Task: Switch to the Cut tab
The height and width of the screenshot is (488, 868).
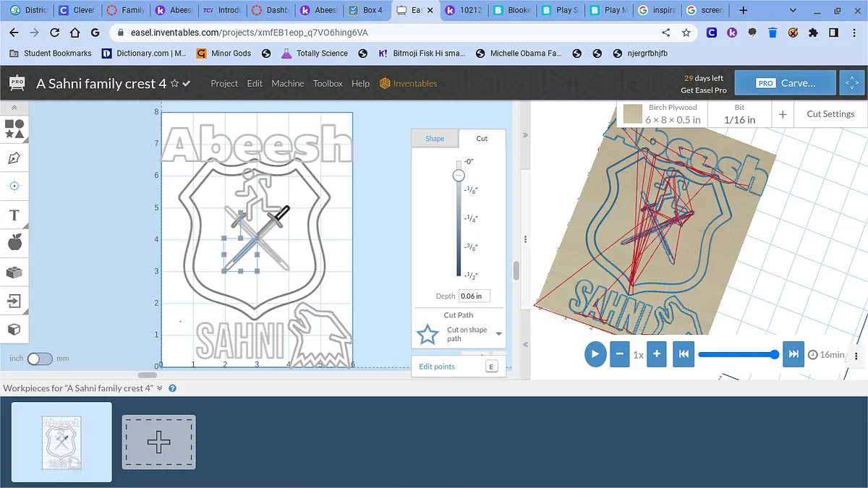Action: click(482, 138)
